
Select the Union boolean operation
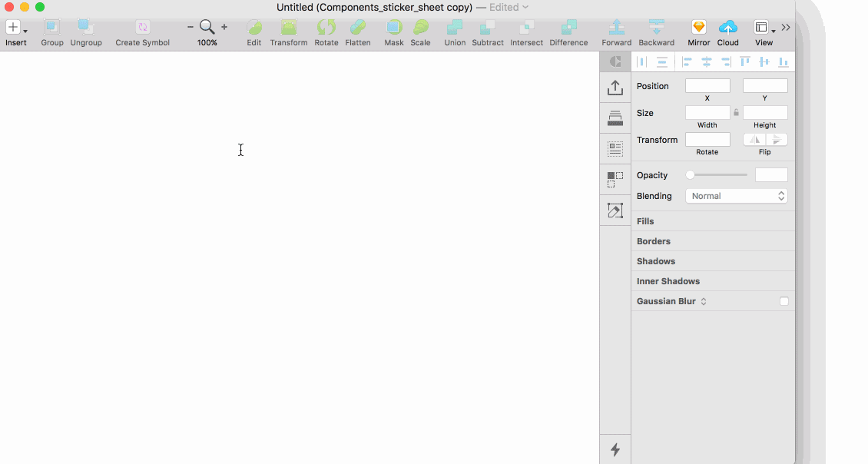tap(455, 28)
